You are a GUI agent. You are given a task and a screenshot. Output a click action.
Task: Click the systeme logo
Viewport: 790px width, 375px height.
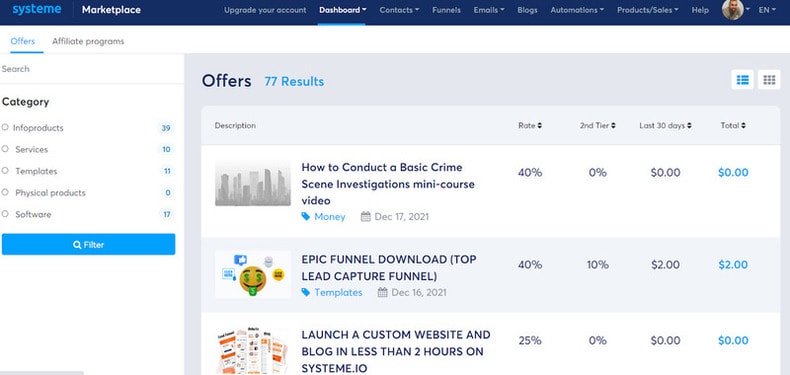[37, 10]
